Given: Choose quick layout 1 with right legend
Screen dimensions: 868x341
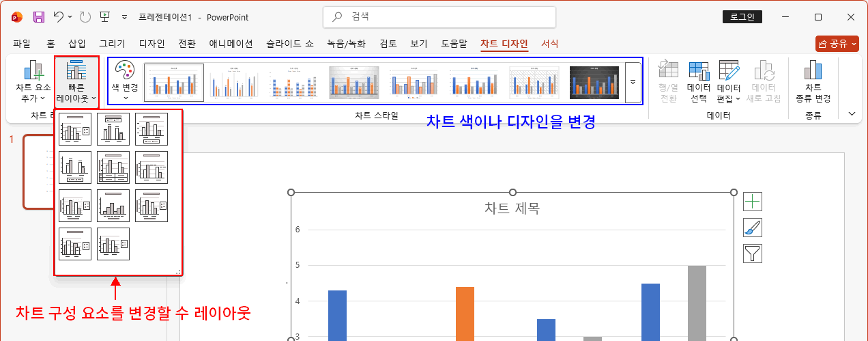Looking at the screenshot, I should click(x=75, y=129).
